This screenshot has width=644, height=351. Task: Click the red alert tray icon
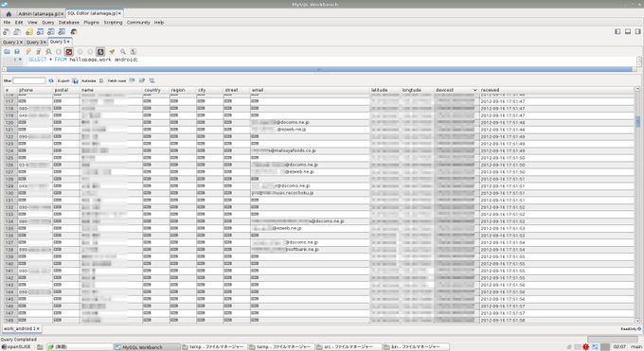[x=585, y=347]
